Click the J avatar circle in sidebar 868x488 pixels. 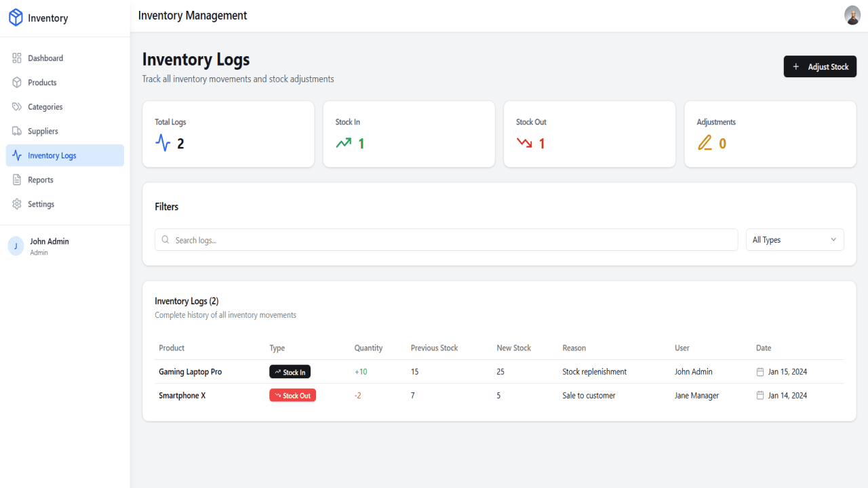tap(16, 246)
